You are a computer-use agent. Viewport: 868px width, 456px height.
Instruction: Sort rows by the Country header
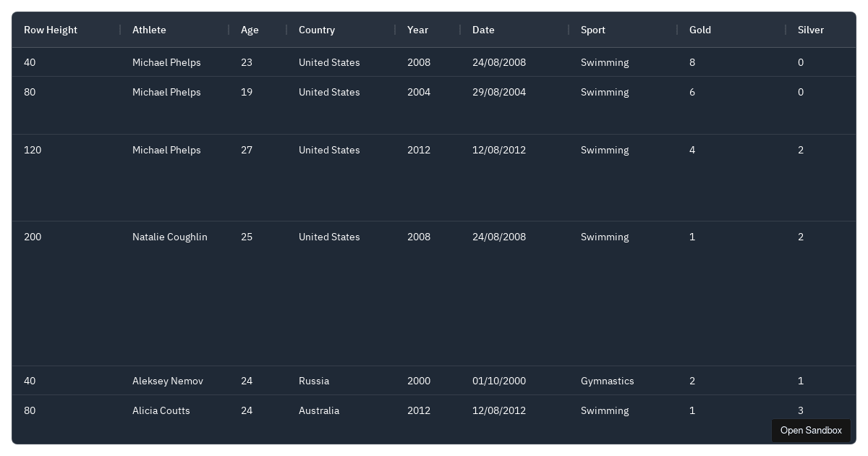pyautogui.click(x=317, y=30)
